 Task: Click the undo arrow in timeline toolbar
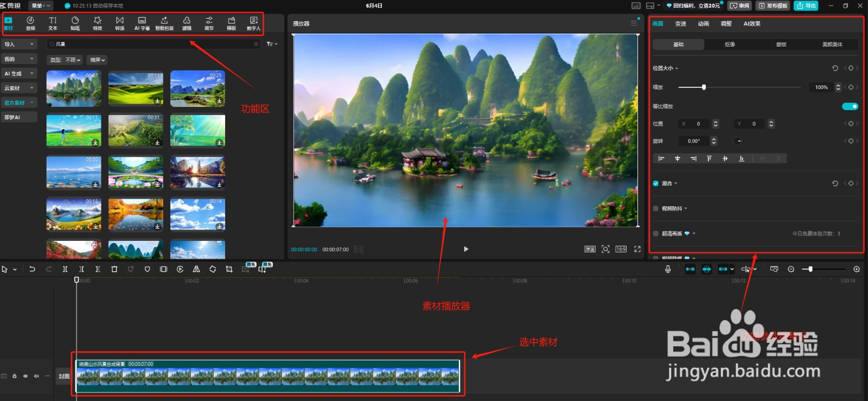(32, 269)
